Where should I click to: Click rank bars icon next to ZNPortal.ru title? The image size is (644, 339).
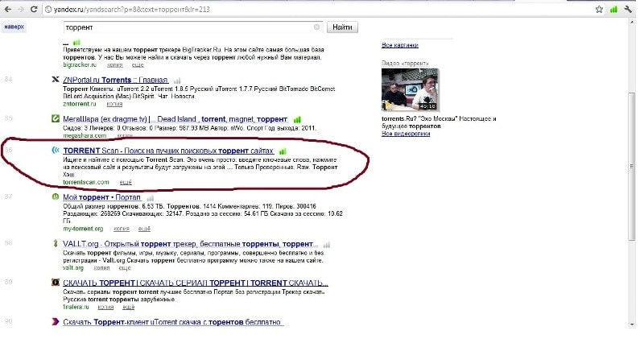177,81
